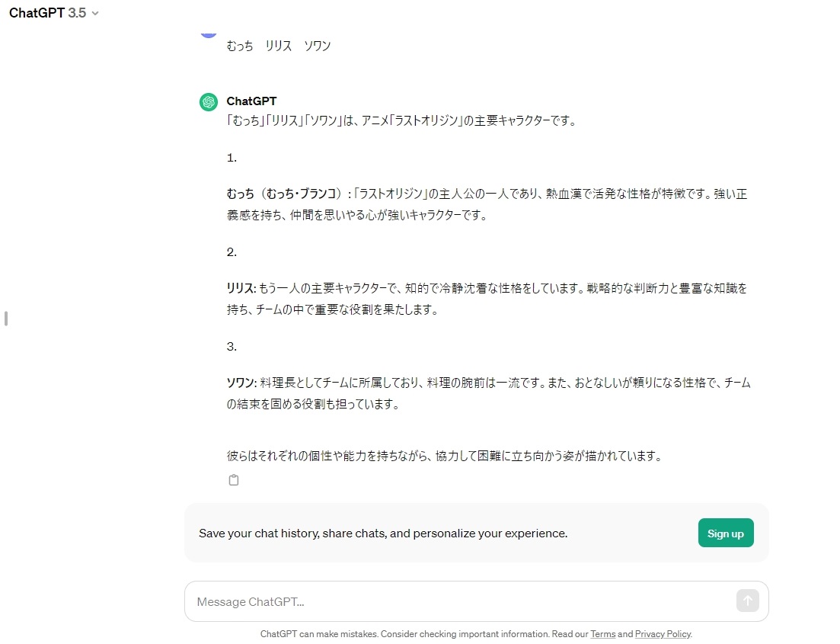840x644 pixels.
Task: Copy the response with the clipboard icon
Action: pyautogui.click(x=234, y=480)
